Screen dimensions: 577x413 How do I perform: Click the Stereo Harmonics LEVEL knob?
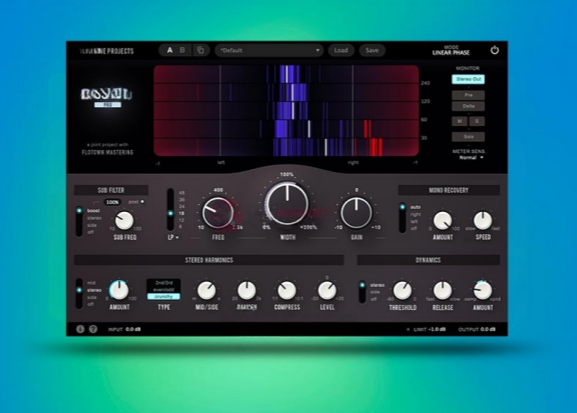(327, 290)
